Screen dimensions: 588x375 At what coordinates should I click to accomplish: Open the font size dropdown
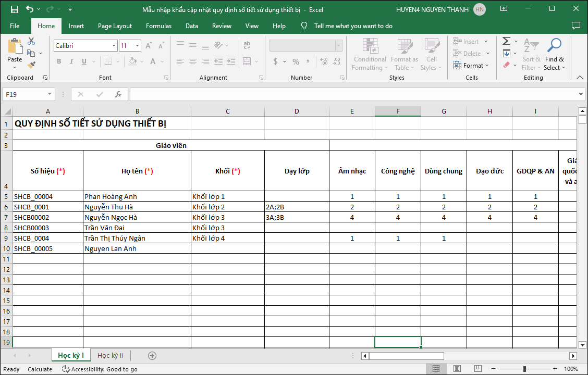tap(138, 46)
